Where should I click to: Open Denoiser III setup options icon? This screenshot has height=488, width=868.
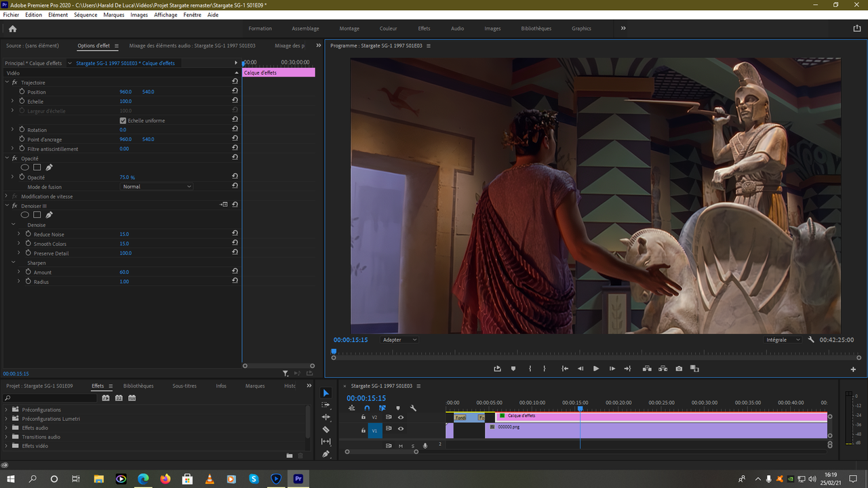pyautogui.click(x=224, y=205)
